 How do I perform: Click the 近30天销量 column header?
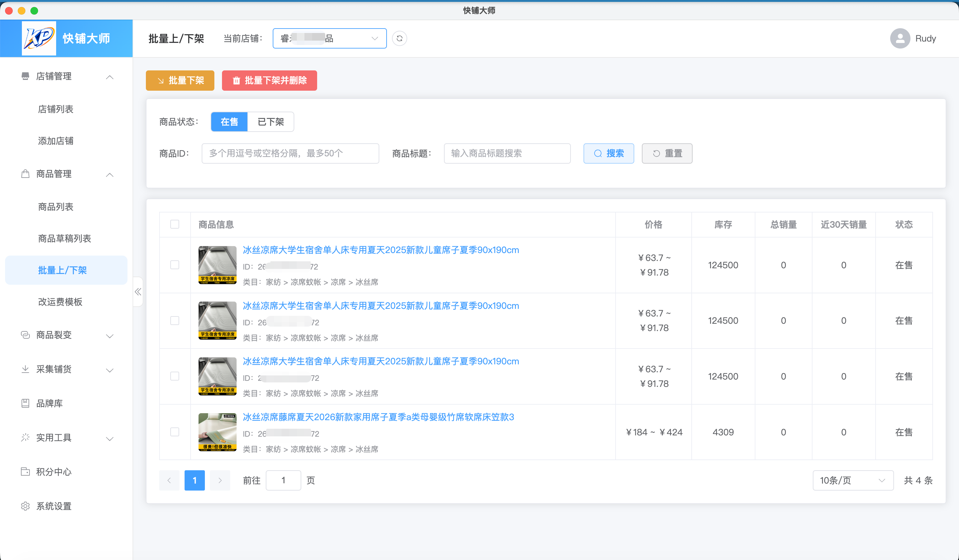[x=843, y=225]
